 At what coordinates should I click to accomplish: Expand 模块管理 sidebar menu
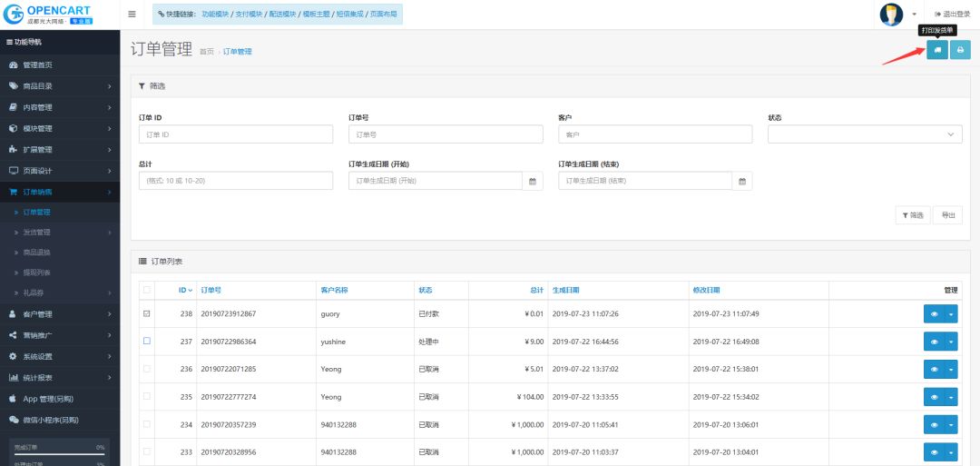[x=60, y=129]
